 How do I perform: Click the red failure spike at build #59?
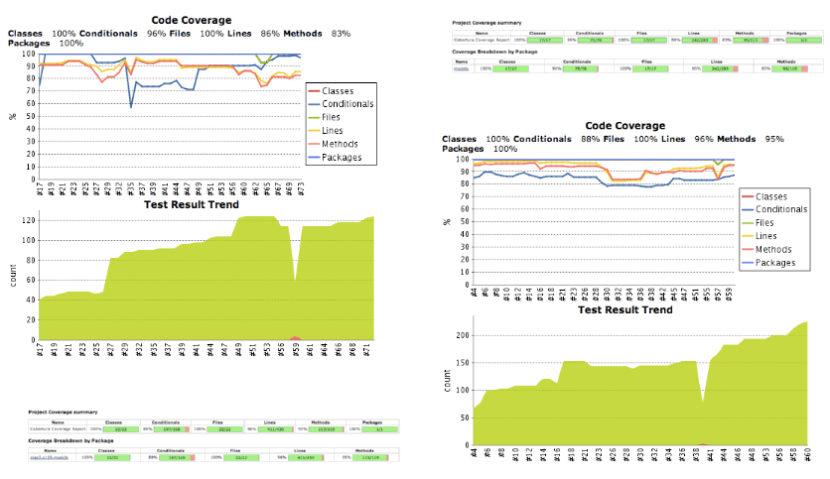click(x=295, y=338)
